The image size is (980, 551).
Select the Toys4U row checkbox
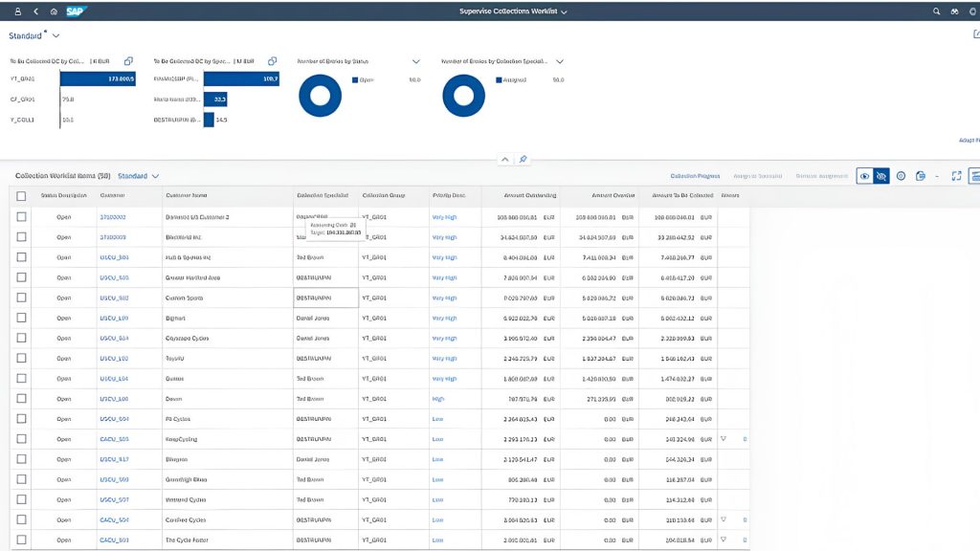[21, 358]
